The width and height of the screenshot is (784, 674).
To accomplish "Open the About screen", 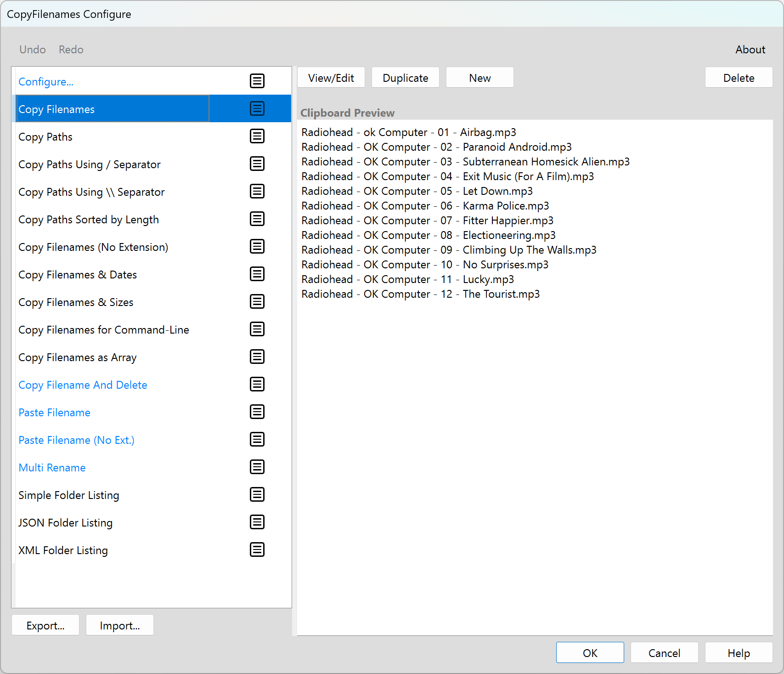I will [x=750, y=49].
